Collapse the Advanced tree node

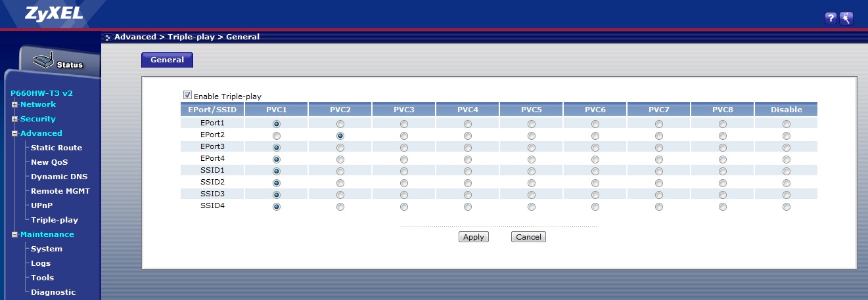coord(14,133)
